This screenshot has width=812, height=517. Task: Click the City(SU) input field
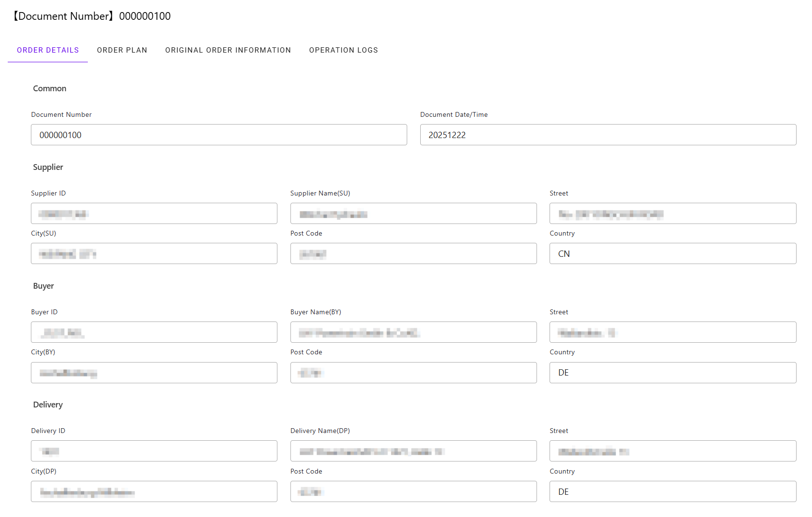(x=154, y=253)
